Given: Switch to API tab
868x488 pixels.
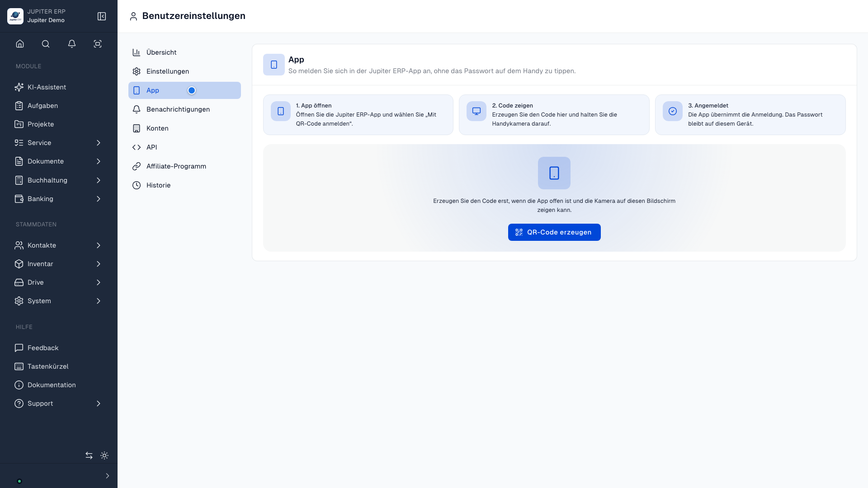Looking at the screenshot, I should coord(184,147).
